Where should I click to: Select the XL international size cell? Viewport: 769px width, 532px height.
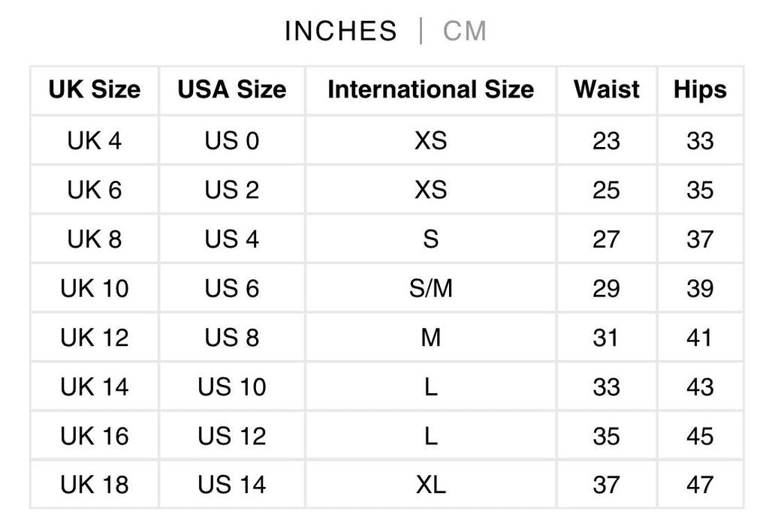click(x=430, y=485)
